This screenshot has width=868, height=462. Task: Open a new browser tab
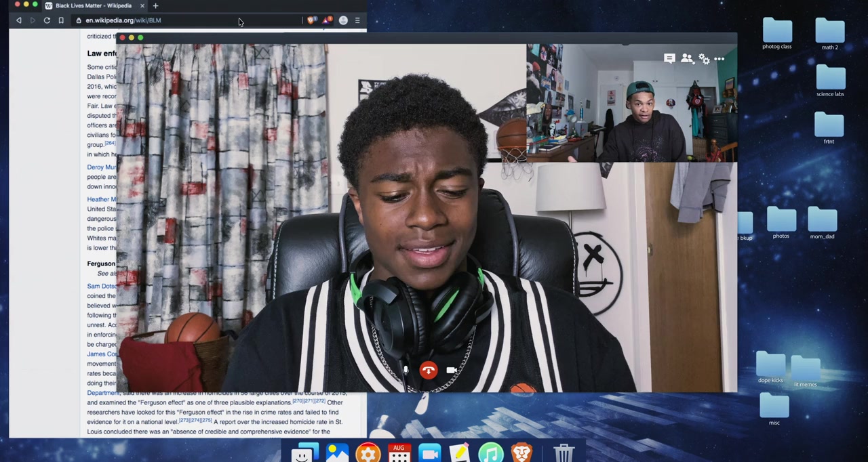[155, 5]
